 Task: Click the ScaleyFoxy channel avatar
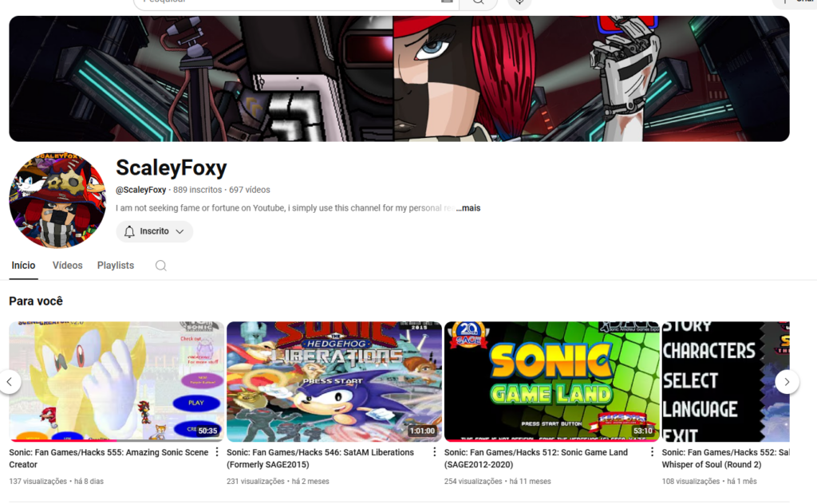[x=57, y=200]
